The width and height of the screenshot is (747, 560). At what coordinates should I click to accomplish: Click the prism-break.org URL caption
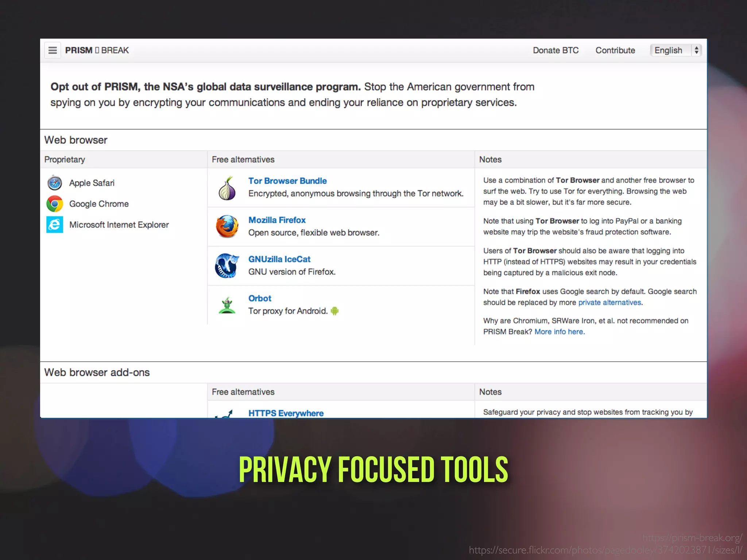pyautogui.click(x=692, y=538)
